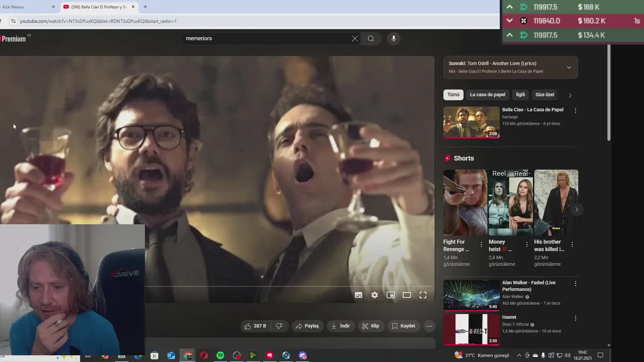The height and width of the screenshot is (362, 644).
Task: Click the Paylaş share button
Action: pyautogui.click(x=307, y=326)
